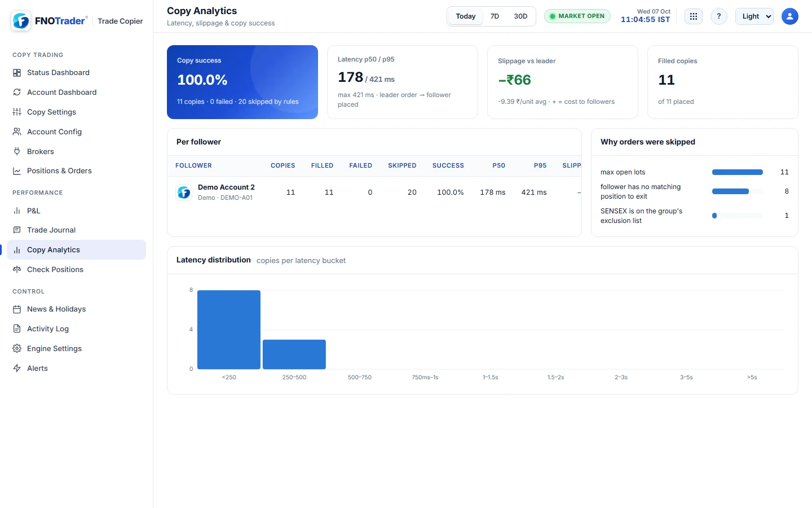Open the apps grid icon
The height and width of the screenshot is (508, 812).
tap(694, 16)
